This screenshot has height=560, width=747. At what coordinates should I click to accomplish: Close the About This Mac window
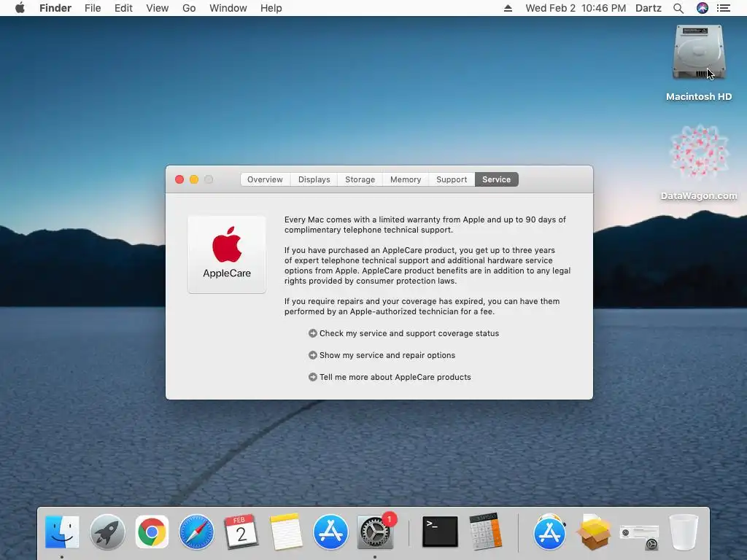[179, 179]
